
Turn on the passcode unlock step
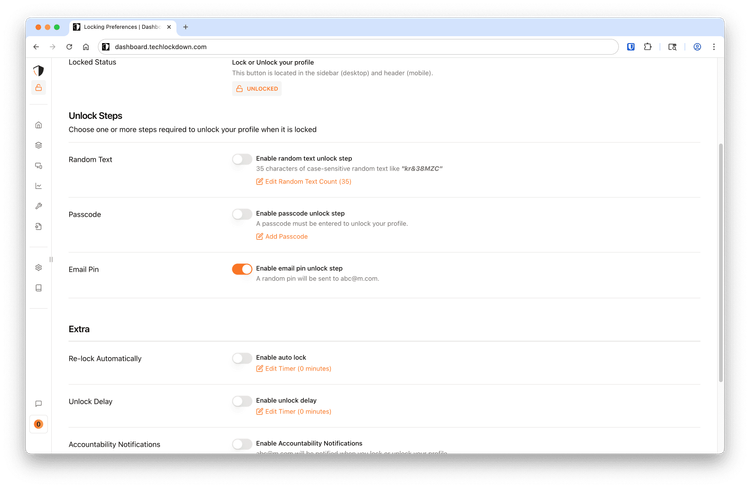click(x=242, y=214)
